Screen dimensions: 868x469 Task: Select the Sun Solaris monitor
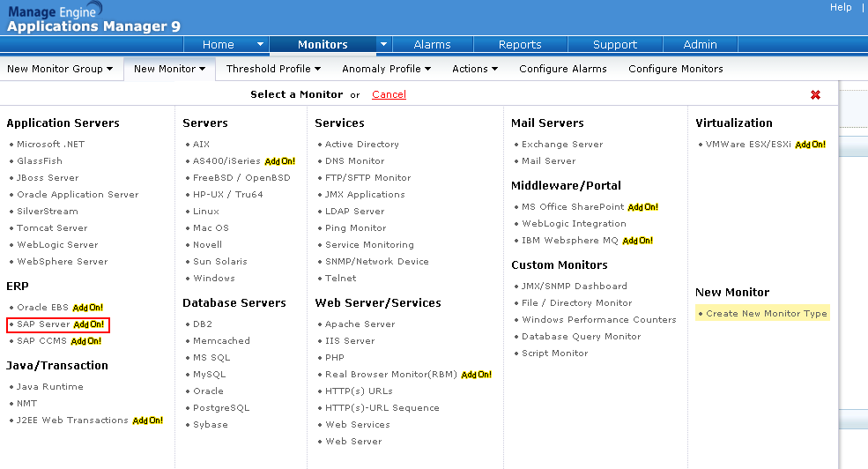point(219,261)
